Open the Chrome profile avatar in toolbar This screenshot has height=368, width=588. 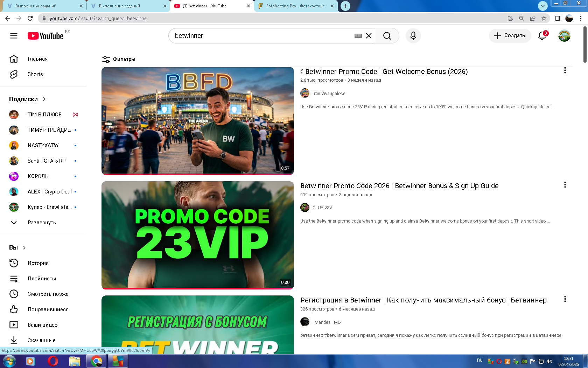569,18
